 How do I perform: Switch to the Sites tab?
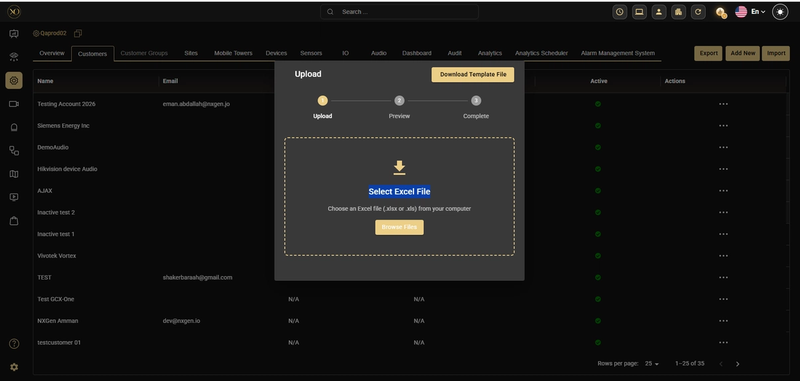click(191, 53)
